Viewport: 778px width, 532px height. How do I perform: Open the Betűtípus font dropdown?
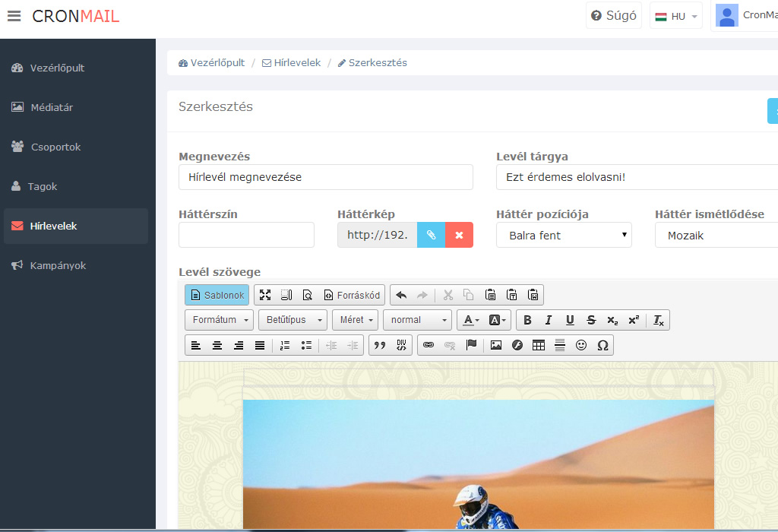tap(293, 320)
